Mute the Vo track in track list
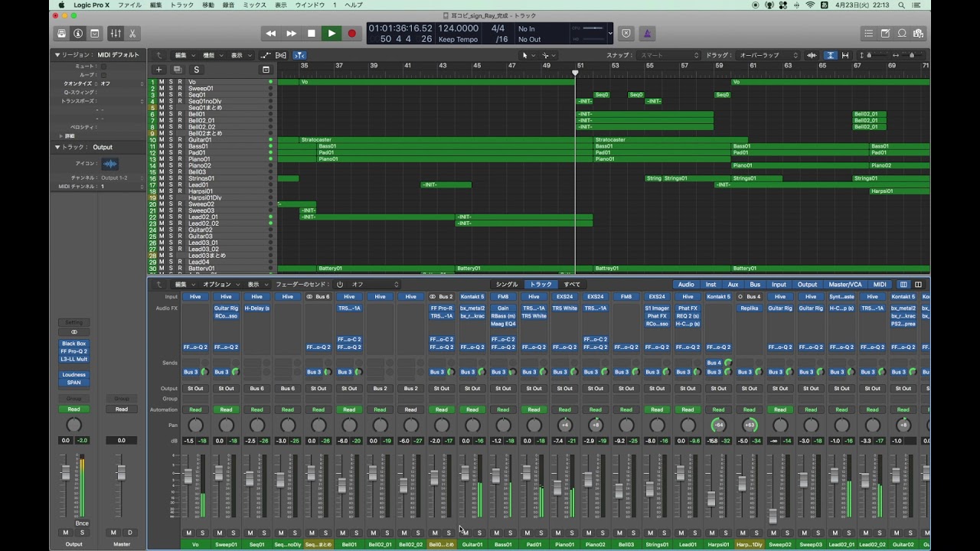Viewport: 980px width, 551px height. [x=162, y=82]
